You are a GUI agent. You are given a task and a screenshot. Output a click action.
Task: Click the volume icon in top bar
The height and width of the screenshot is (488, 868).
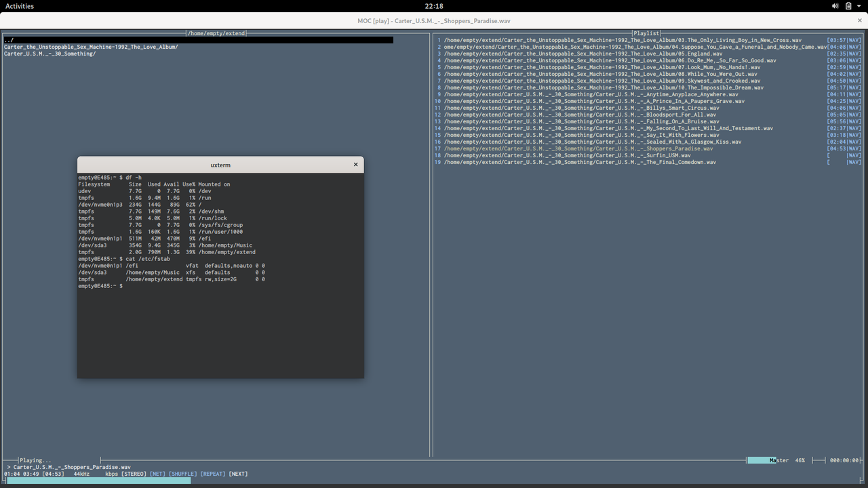tap(835, 6)
